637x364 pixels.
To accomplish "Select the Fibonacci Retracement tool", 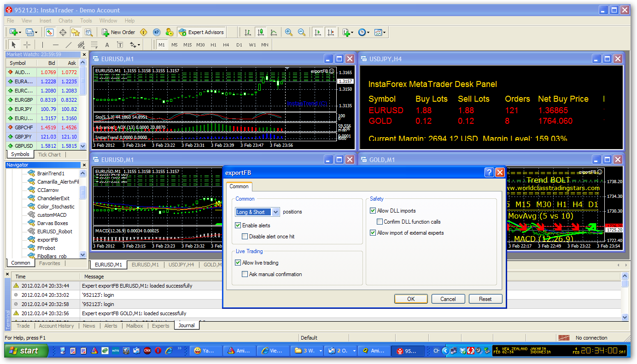I will pyautogui.click(x=94, y=45).
